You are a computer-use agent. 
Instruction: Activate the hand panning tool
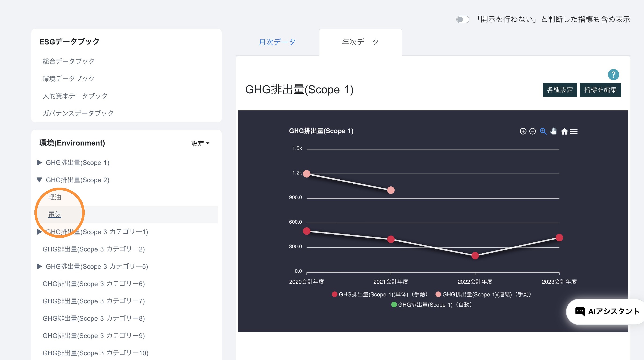tap(553, 131)
